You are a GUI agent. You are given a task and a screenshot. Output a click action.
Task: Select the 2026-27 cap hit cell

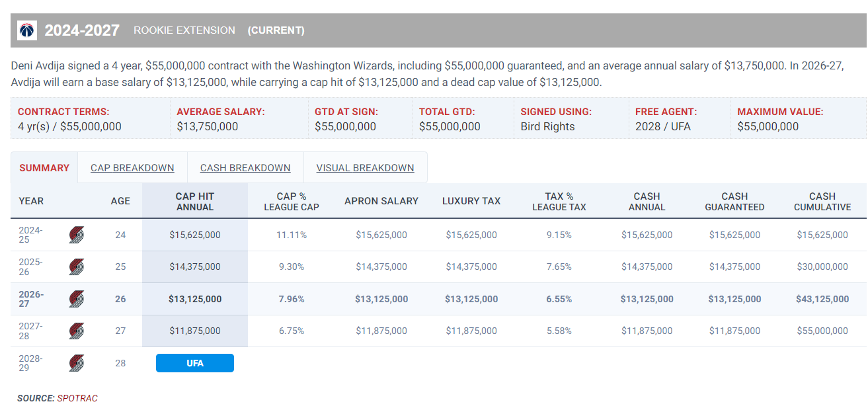pos(195,299)
